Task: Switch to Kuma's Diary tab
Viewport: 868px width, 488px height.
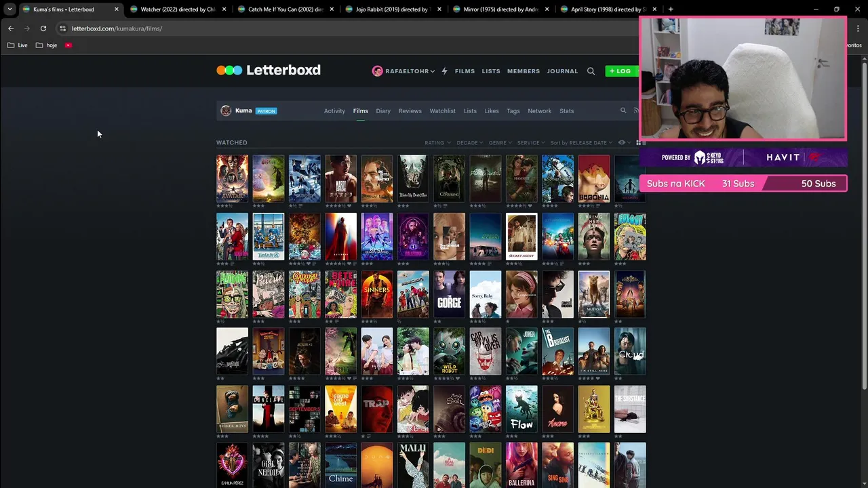Action: coord(383,111)
